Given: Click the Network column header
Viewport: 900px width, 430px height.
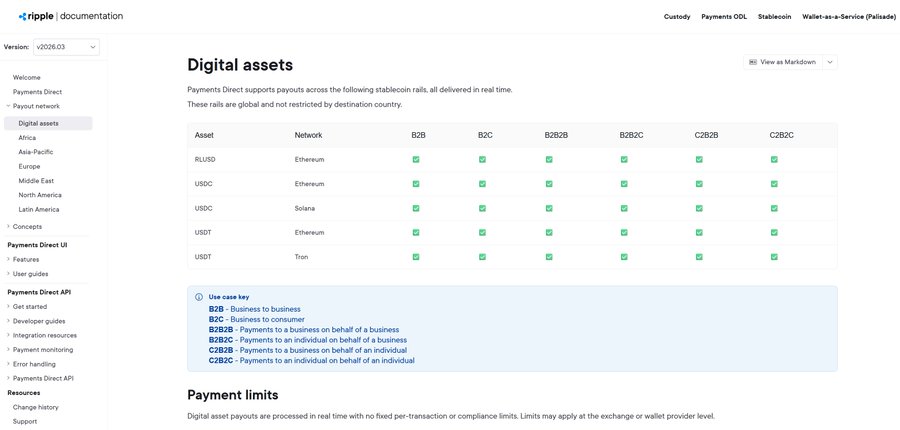Looking at the screenshot, I should 308,135.
